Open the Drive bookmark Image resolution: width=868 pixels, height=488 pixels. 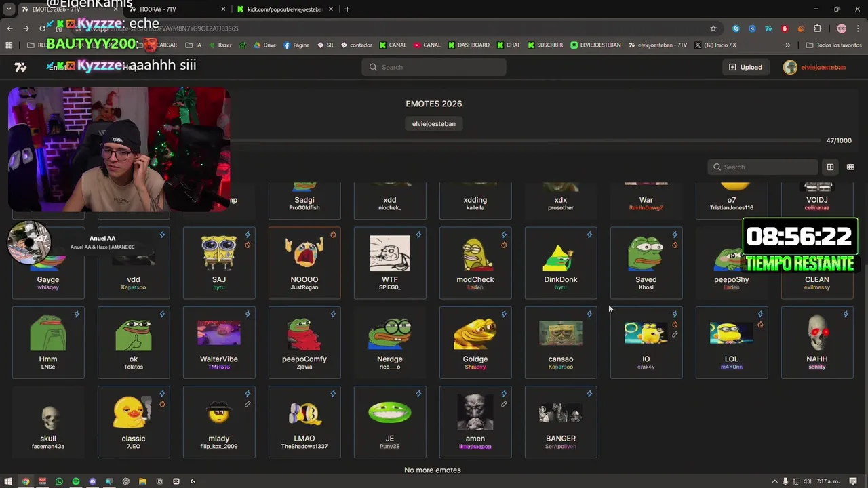[x=264, y=45]
